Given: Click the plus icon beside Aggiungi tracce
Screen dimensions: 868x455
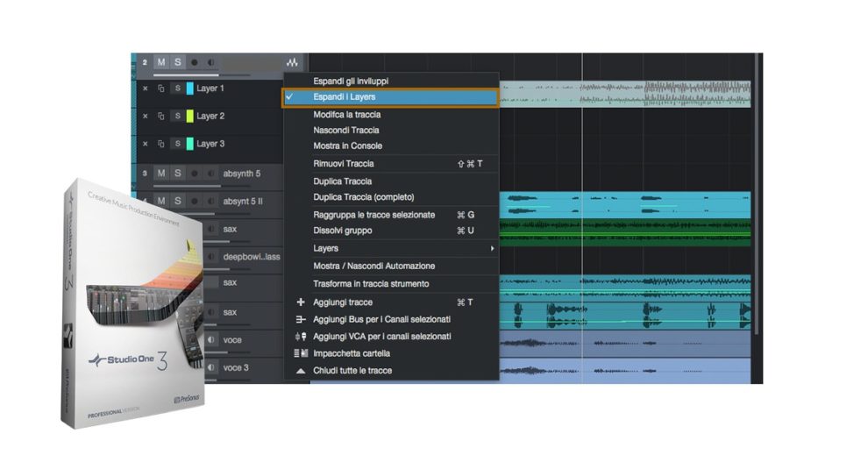Looking at the screenshot, I should tap(301, 302).
